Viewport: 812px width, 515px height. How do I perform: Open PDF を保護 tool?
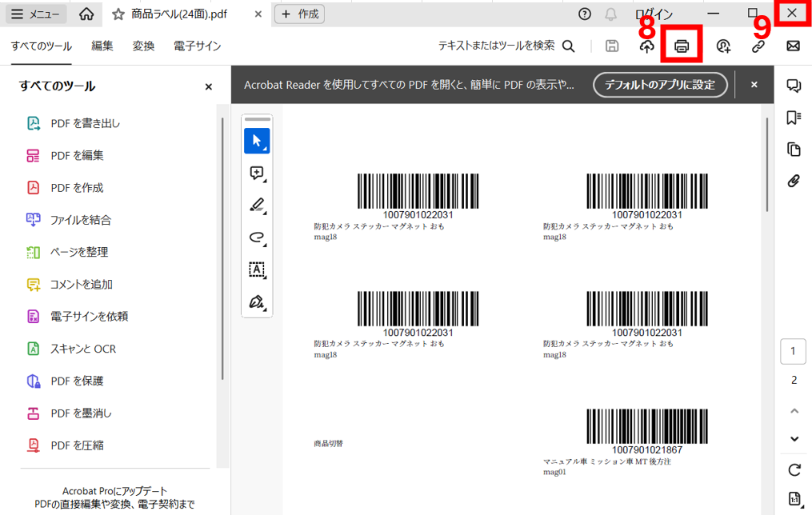pos(65,381)
